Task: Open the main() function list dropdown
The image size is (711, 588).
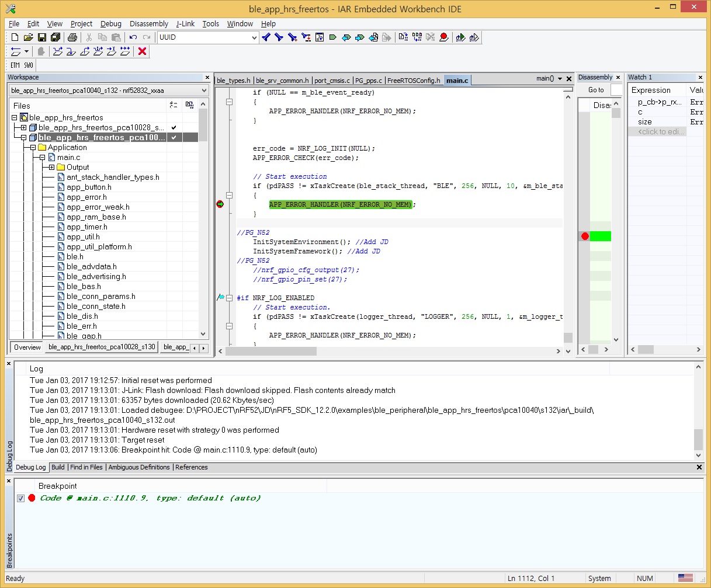Action: 560,79
